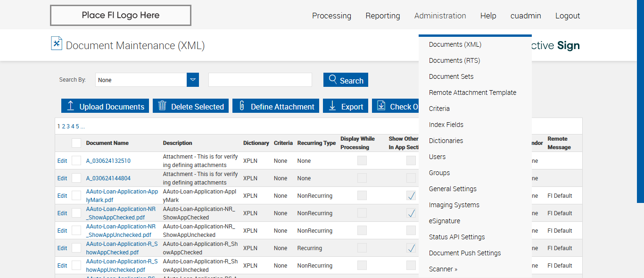Click the Export download icon
The image size is (644, 278).
(332, 106)
